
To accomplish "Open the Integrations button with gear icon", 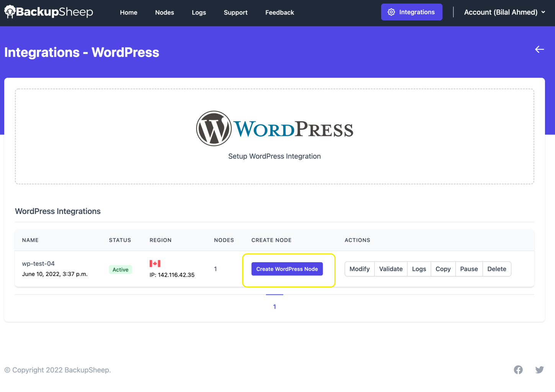I will click(411, 12).
